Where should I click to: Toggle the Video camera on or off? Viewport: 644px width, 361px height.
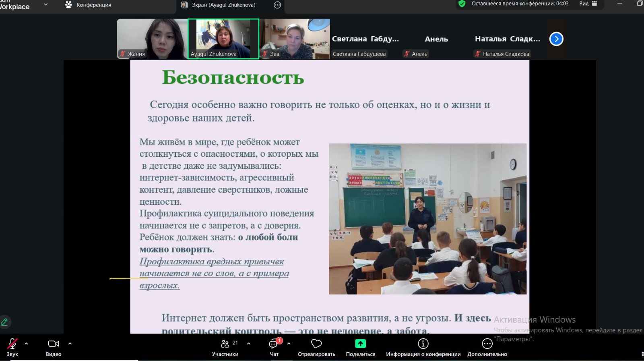point(54,344)
